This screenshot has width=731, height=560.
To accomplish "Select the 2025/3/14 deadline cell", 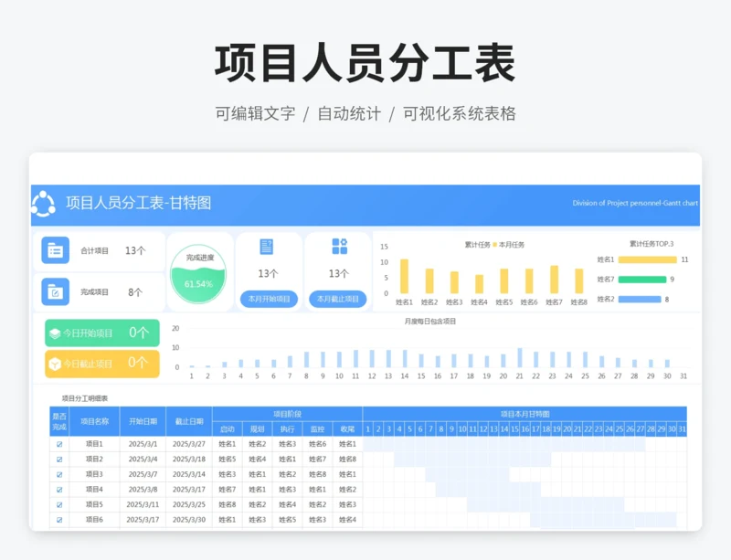I will point(189,474).
